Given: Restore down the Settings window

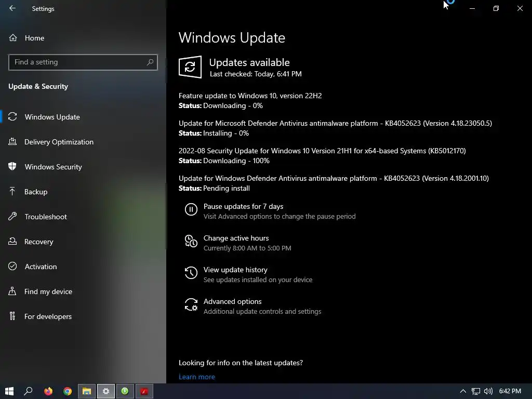Looking at the screenshot, I should pyautogui.click(x=496, y=8).
